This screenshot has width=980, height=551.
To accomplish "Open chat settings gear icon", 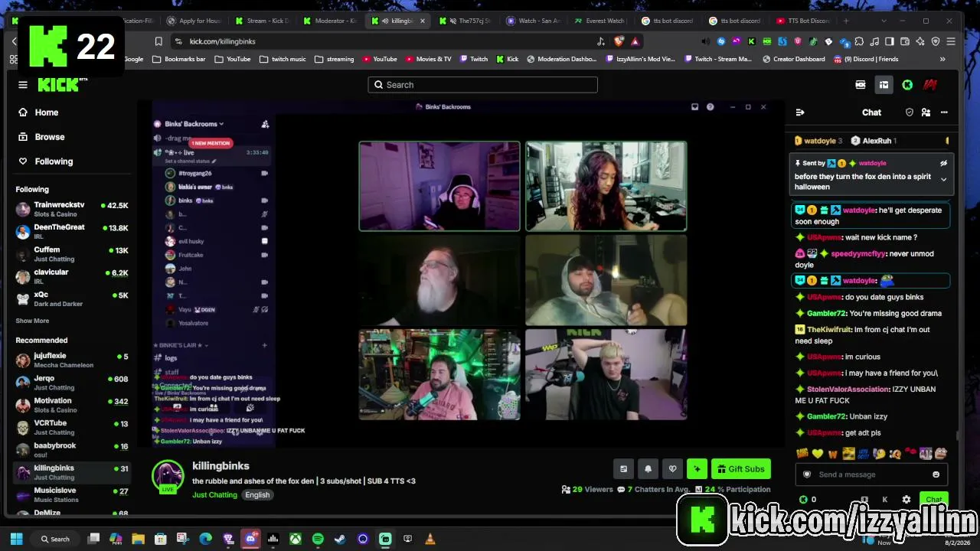I will pyautogui.click(x=906, y=500).
